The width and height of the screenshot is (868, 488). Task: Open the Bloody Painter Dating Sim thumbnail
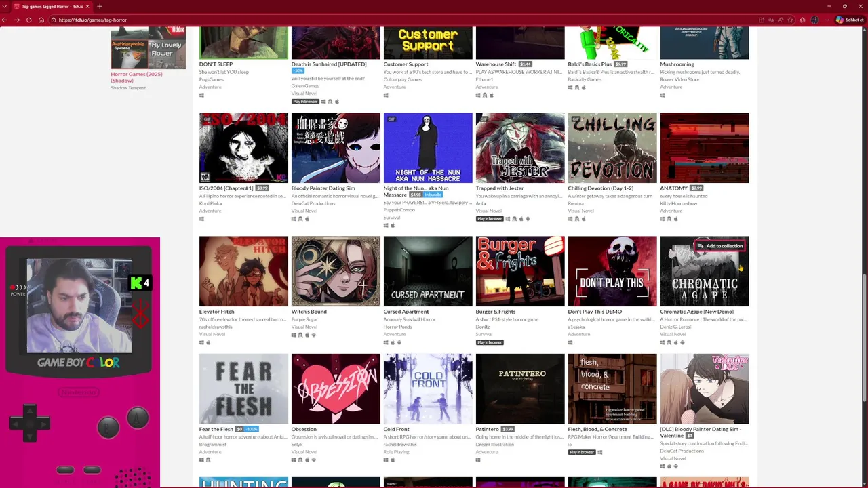(x=336, y=148)
